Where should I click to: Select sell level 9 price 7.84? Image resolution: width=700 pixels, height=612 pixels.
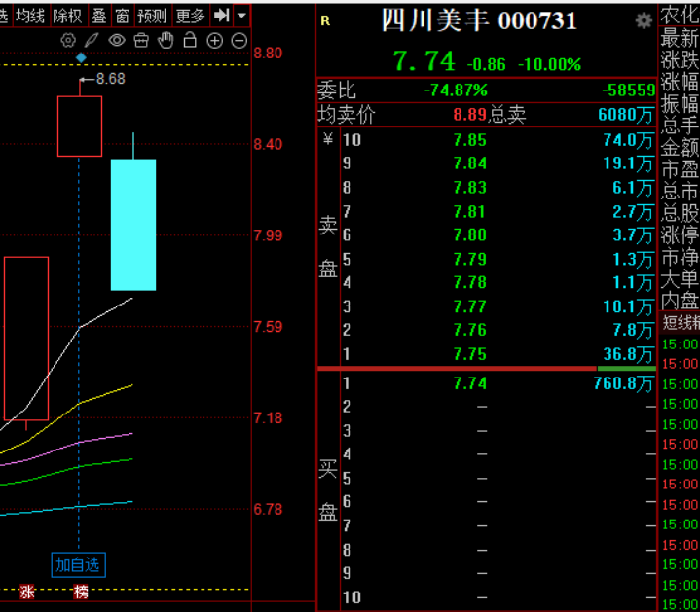pos(469,163)
